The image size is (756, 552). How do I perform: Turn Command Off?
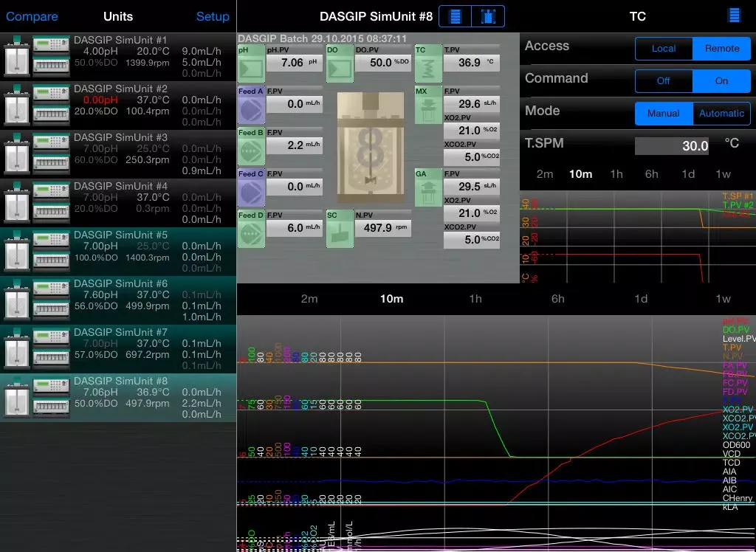(664, 81)
